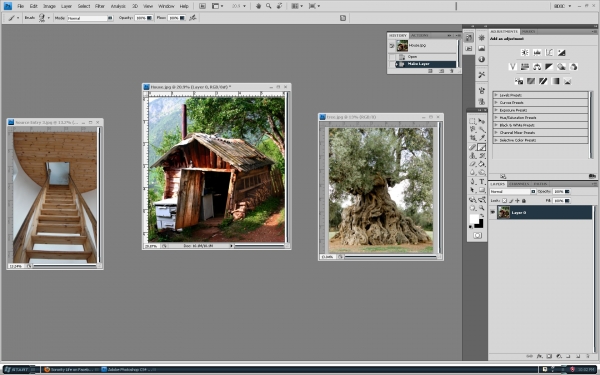This screenshot has height=375, width=600.
Task: Expand Curves Presets list
Action: coord(496,103)
